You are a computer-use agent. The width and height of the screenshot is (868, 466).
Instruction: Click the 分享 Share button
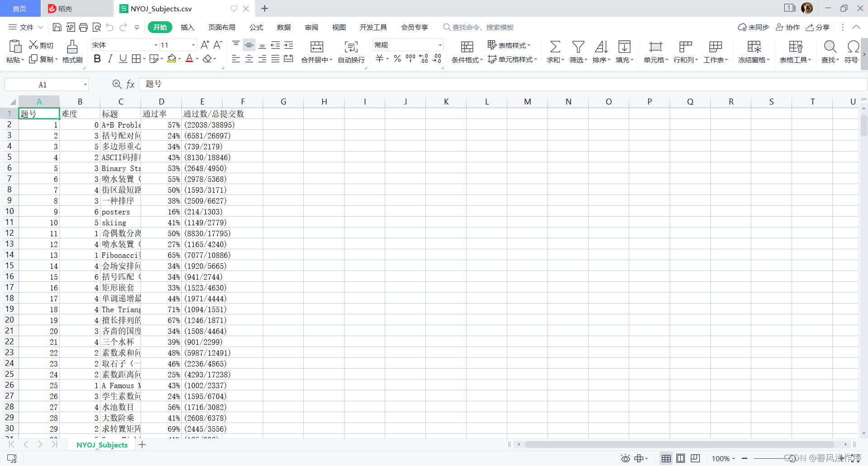pos(818,27)
